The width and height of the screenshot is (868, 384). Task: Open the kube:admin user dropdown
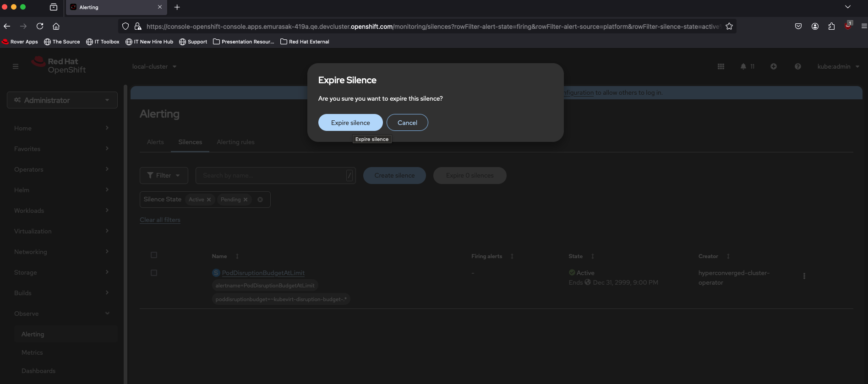838,66
